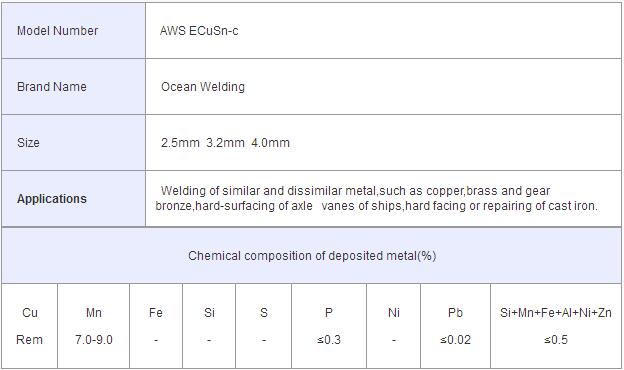The image size is (624, 370).
Task: Select the ≤0.3 value under P
Action: pyautogui.click(x=329, y=340)
